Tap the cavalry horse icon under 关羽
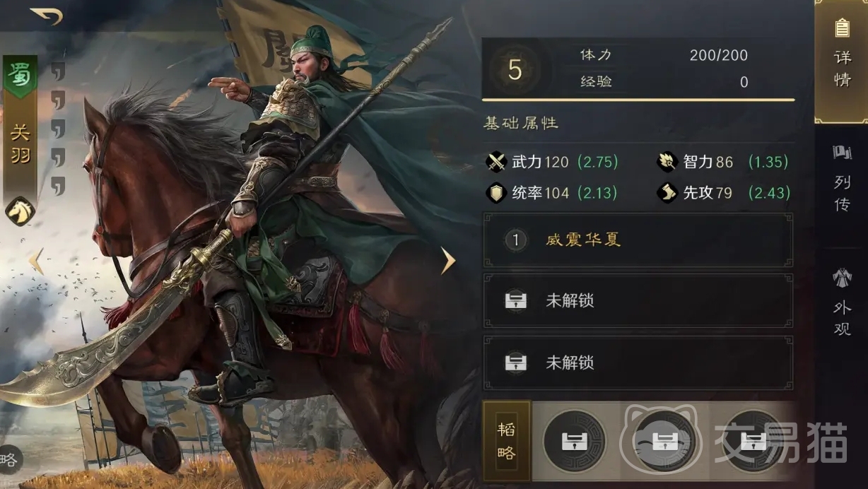The height and width of the screenshot is (489, 868). pyautogui.click(x=20, y=211)
